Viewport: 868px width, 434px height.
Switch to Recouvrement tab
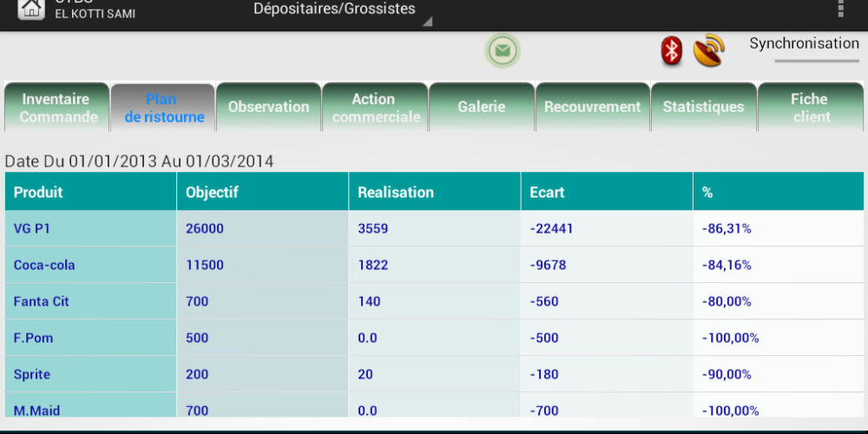pos(592,108)
